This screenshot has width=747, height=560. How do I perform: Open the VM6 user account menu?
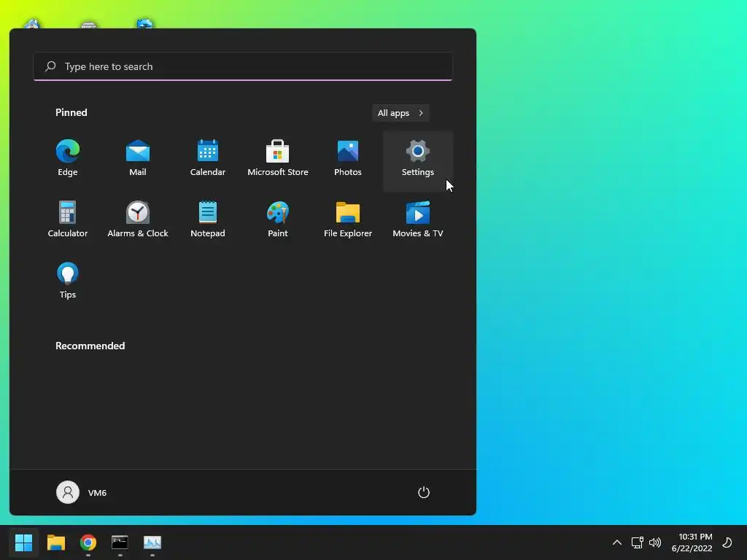pyautogui.click(x=82, y=492)
